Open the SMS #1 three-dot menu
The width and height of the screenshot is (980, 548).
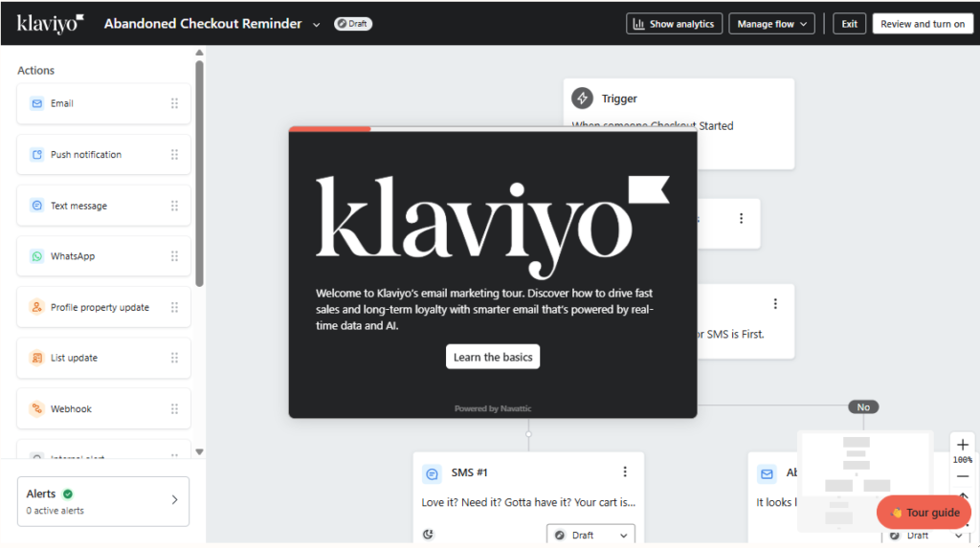[624, 471]
